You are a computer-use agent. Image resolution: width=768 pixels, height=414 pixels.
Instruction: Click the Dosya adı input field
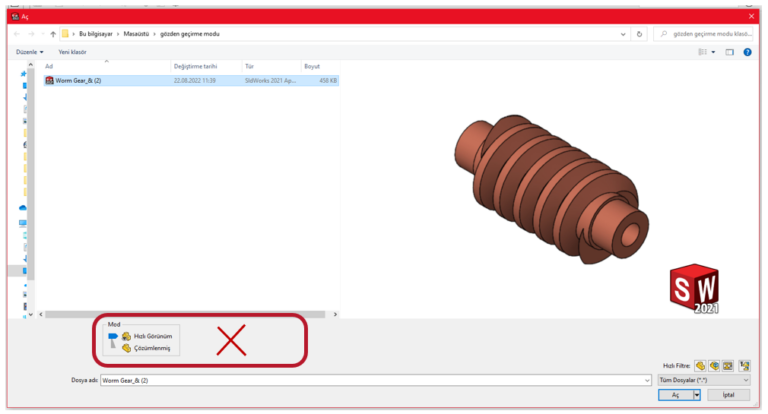coord(370,380)
